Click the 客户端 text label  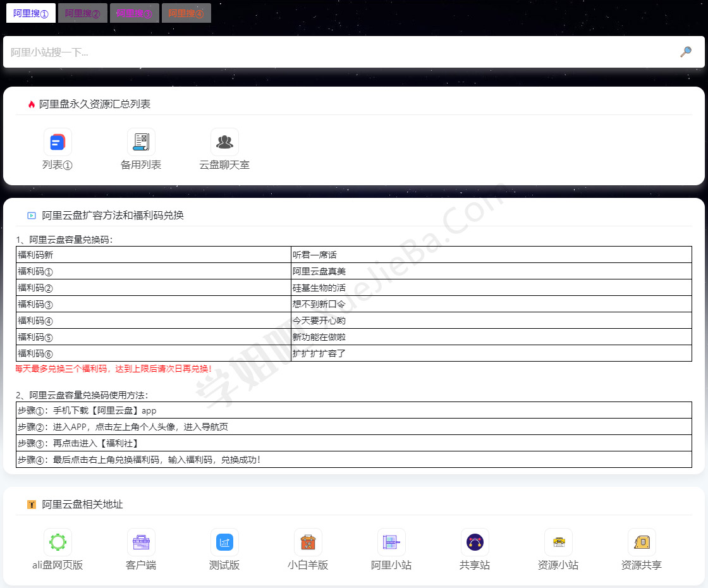click(141, 565)
